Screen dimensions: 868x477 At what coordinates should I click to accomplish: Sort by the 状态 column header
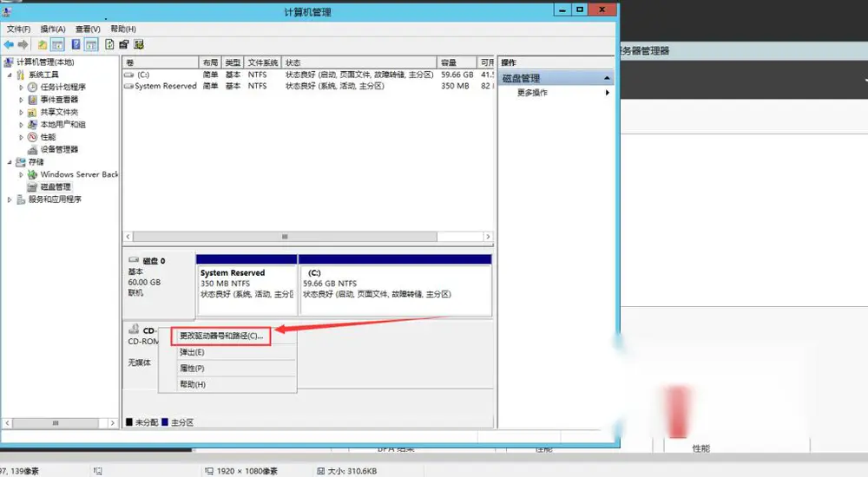point(359,62)
